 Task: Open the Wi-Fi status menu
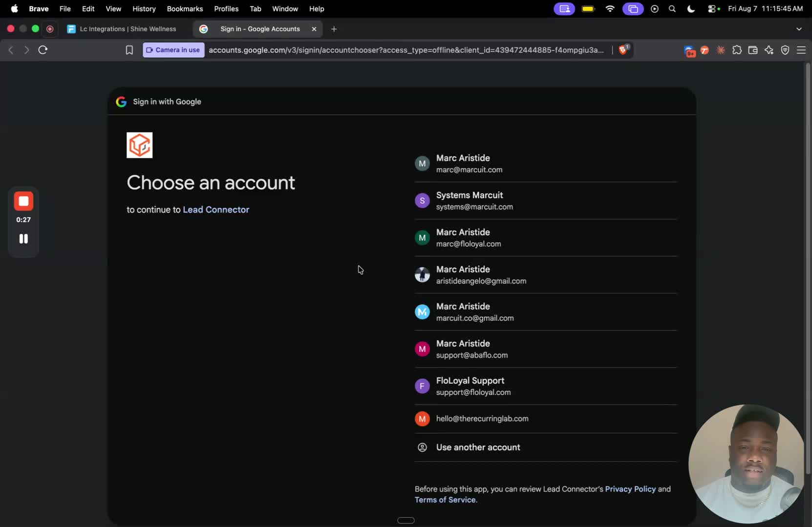click(x=610, y=9)
